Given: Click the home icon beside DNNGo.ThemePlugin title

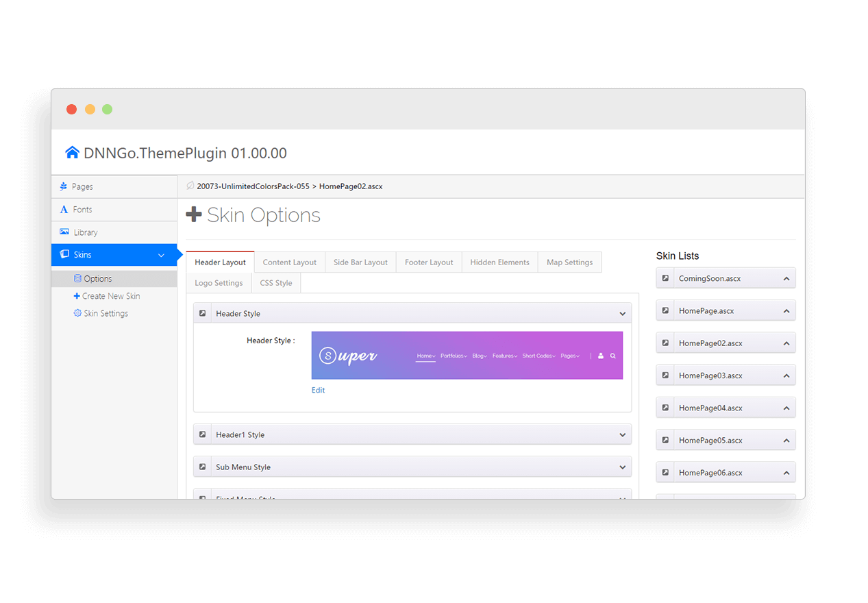Looking at the screenshot, I should click(x=72, y=153).
